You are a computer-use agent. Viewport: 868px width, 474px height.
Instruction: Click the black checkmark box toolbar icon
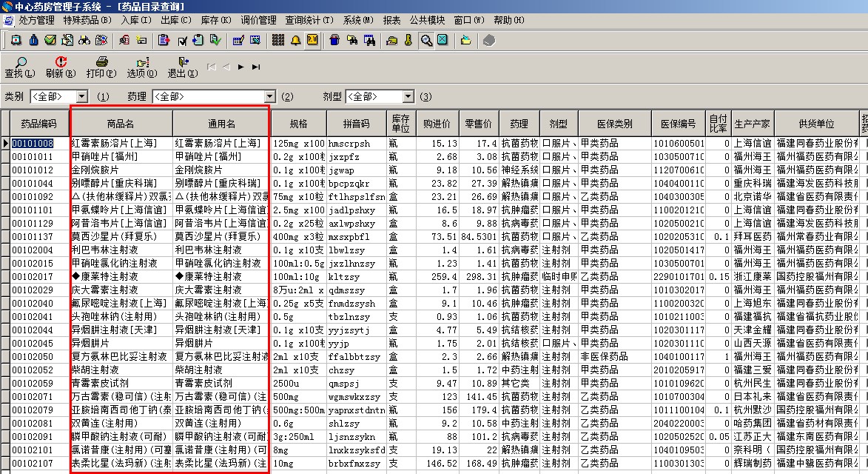coord(182,41)
